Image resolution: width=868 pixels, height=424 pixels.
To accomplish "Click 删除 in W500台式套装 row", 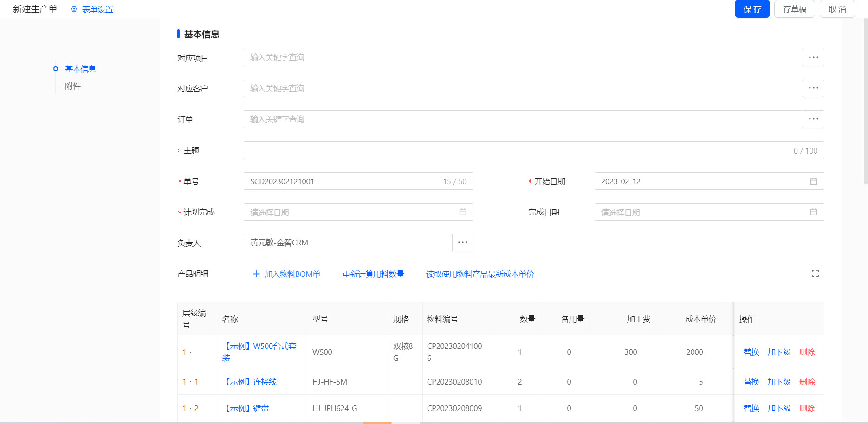I will tap(807, 352).
